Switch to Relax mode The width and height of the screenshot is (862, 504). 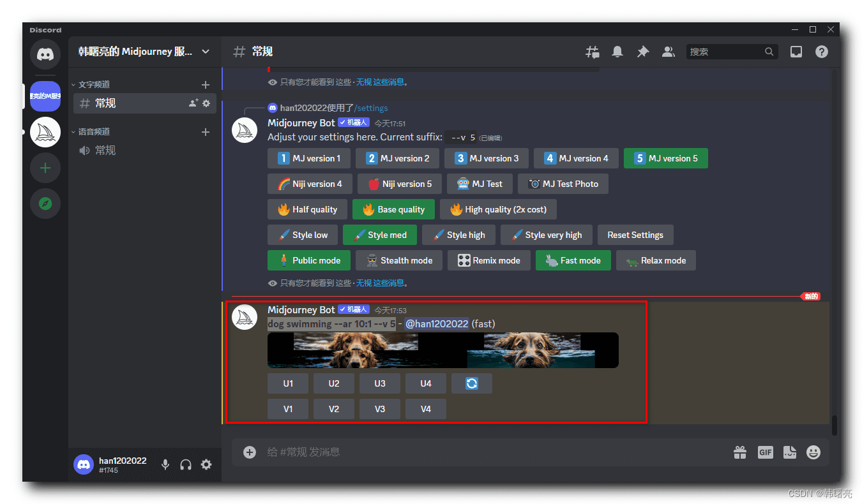pyautogui.click(x=656, y=260)
